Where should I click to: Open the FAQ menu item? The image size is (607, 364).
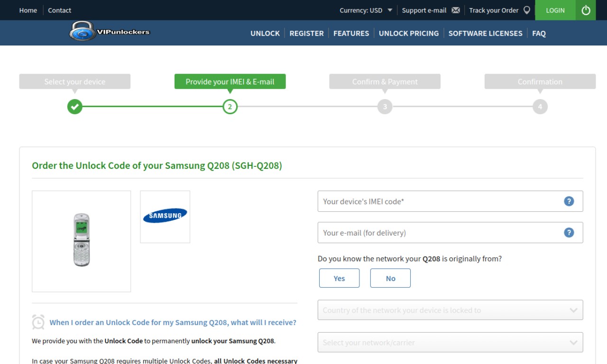point(539,33)
